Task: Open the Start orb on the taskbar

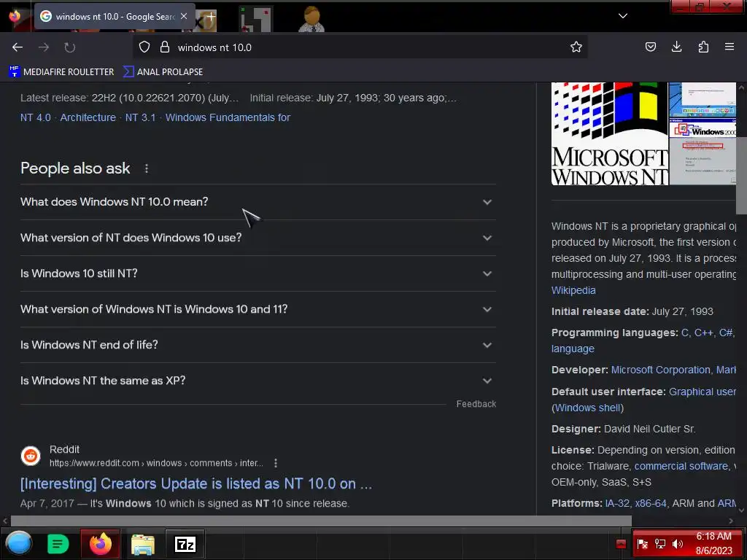Action: coord(19,543)
